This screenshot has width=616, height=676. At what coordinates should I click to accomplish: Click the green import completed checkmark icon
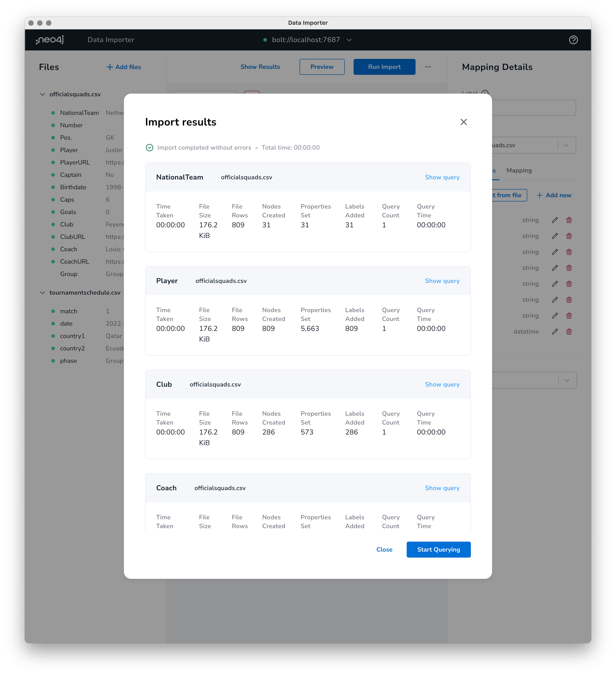point(150,148)
